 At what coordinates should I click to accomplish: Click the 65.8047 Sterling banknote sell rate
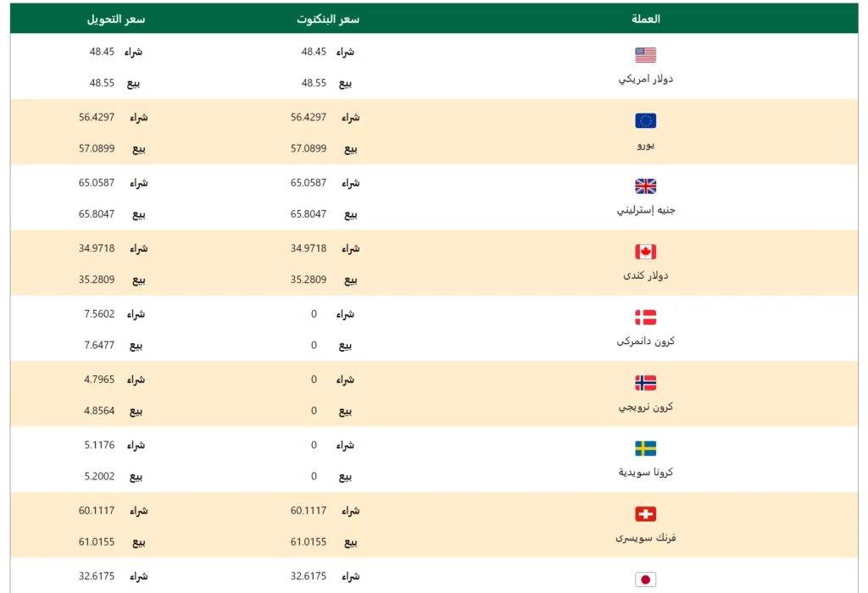(x=309, y=214)
